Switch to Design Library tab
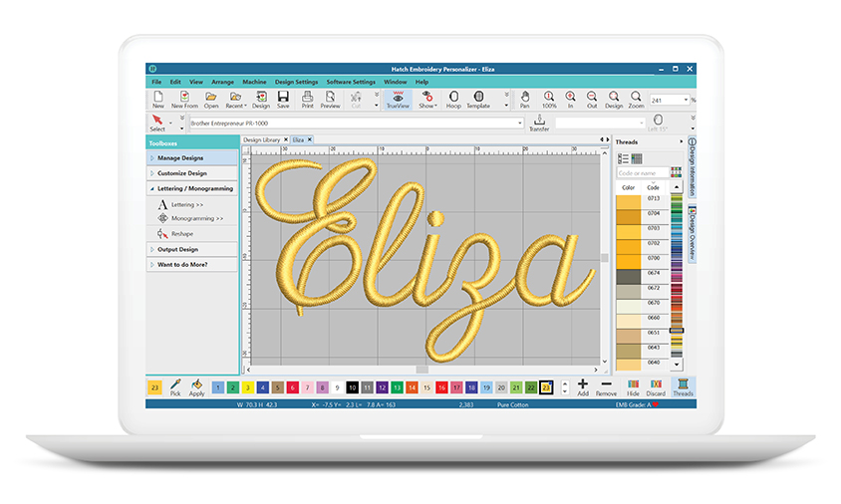The image size is (841, 504). (261, 139)
